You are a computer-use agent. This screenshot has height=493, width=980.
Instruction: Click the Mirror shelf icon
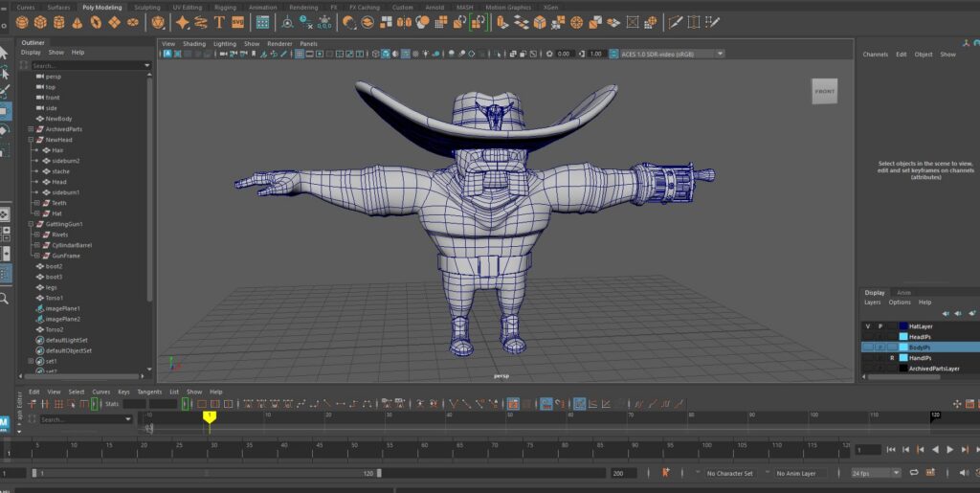tap(405, 22)
